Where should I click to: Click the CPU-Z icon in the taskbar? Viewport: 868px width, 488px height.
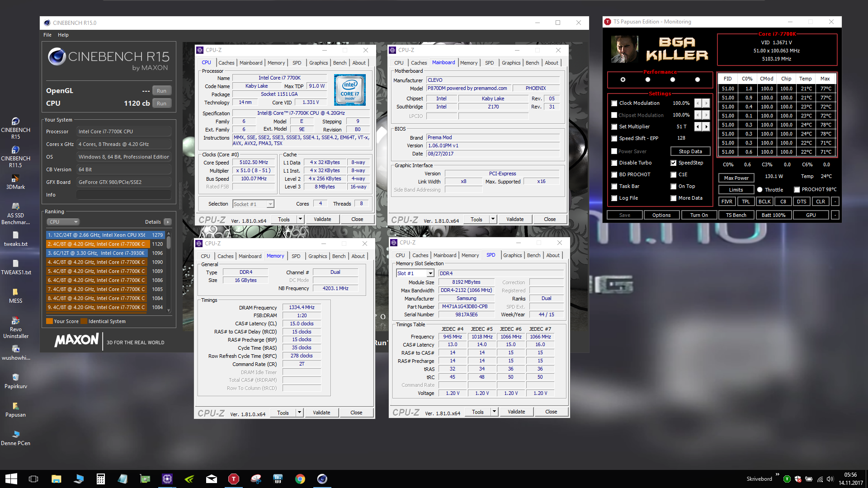167,479
